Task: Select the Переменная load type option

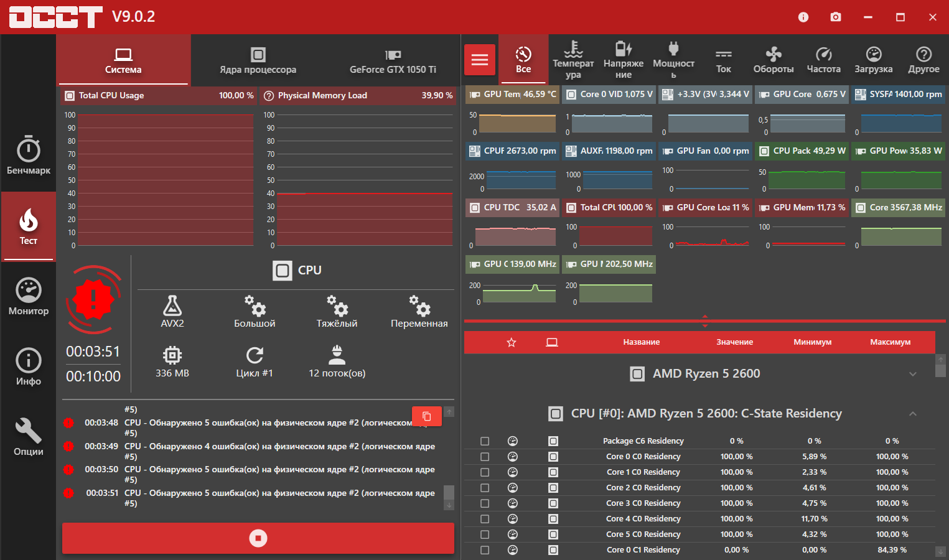Action: point(419,312)
